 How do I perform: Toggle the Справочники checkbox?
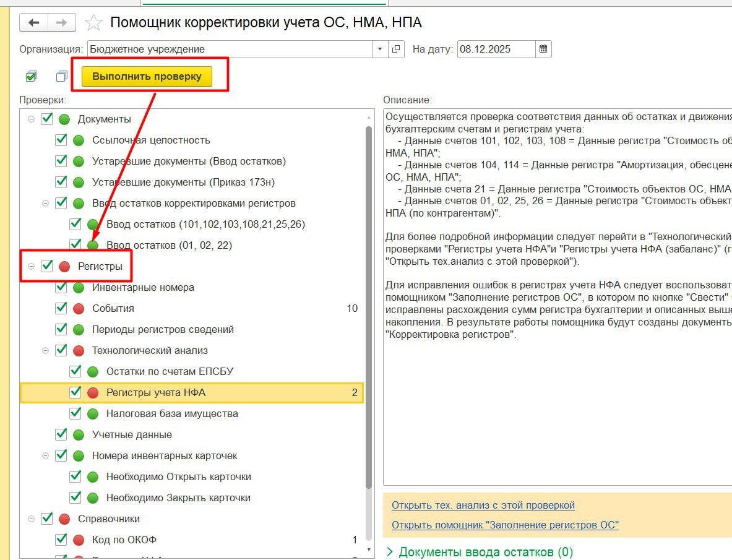[46, 519]
